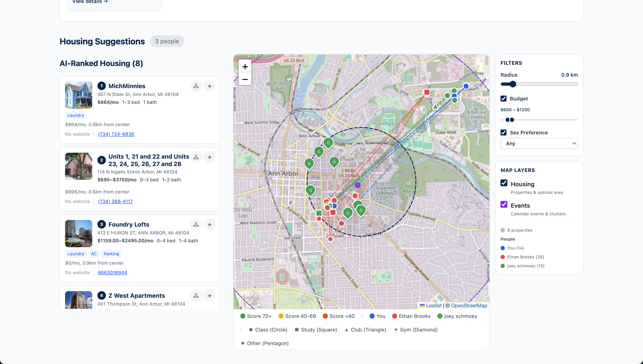Open the Sex Preference Any dropdown
This screenshot has width=643, height=364.
click(x=539, y=144)
